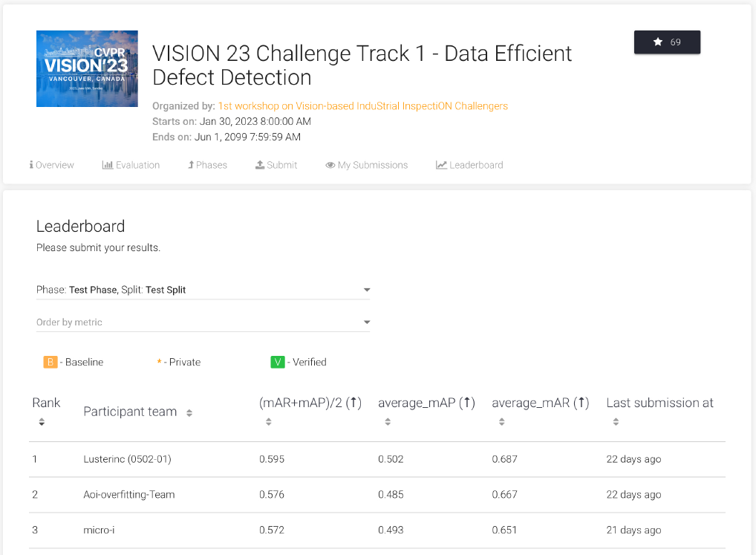Click the orange Baseline B badge
756x555 pixels.
click(50, 363)
